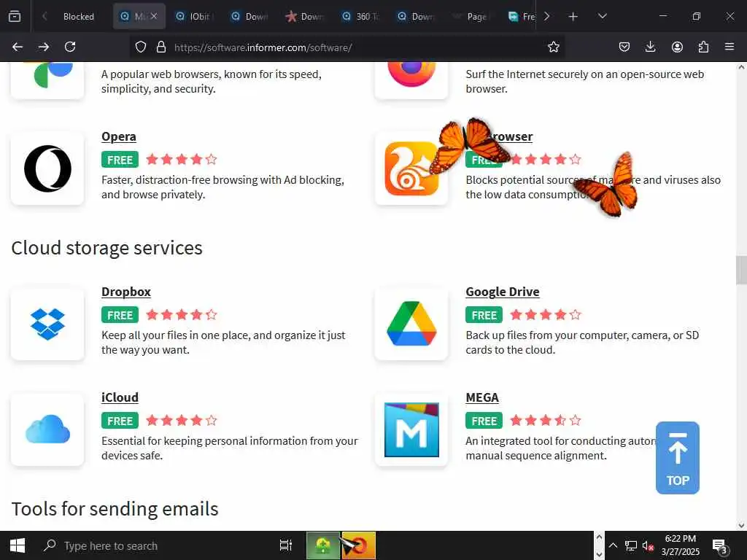This screenshot has width=747, height=560.
Task: Click the Google Drive triangle icon
Action: [411, 324]
